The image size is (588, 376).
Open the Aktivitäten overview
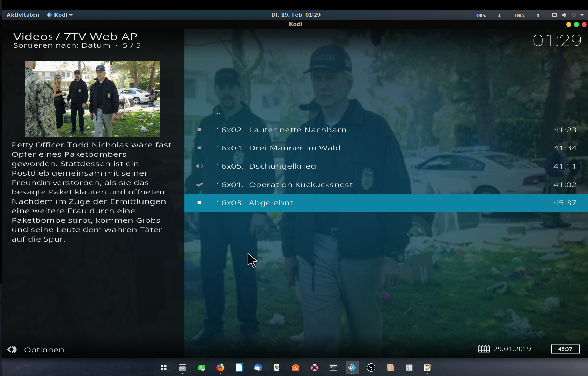tap(23, 15)
